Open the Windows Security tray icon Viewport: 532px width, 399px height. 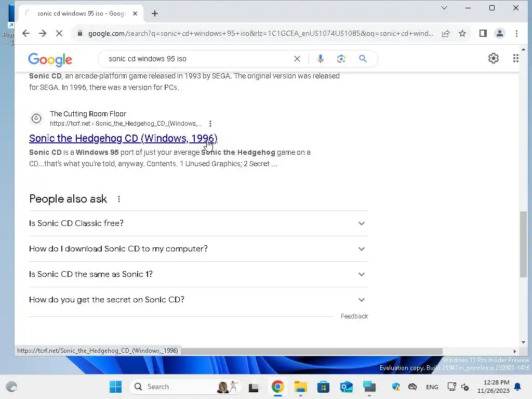pyautogui.click(x=395, y=387)
